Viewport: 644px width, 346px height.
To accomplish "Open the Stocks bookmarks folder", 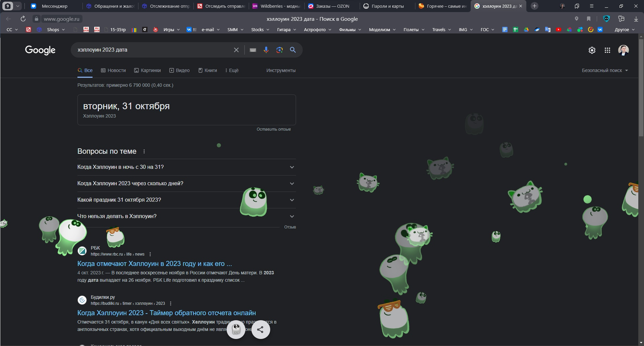I will pyautogui.click(x=260, y=29).
